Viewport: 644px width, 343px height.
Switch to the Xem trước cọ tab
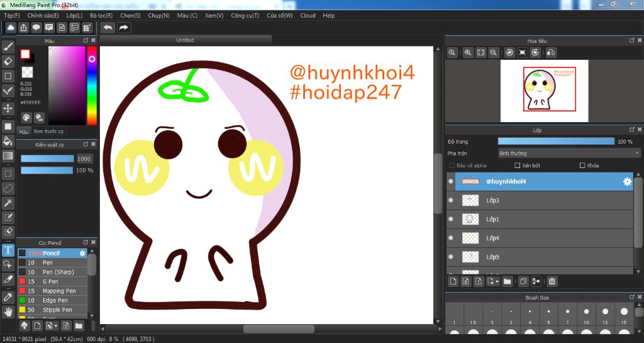48,132
